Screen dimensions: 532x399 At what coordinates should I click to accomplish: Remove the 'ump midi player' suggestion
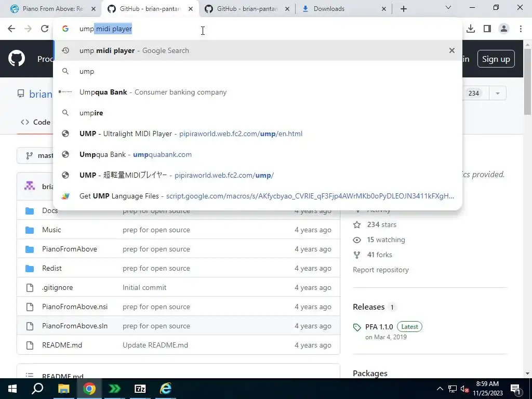pyautogui.click(x=451, y=50)
